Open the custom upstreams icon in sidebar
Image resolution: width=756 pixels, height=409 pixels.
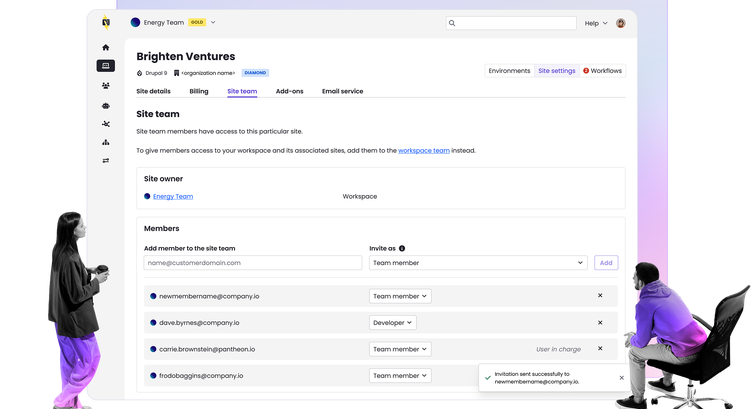pyautogui.click(x=106, y=124)
